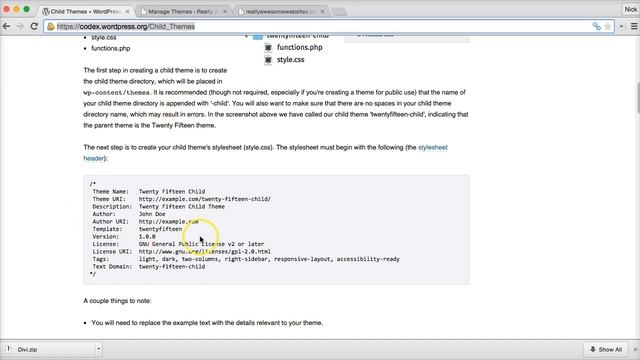The width and height of the screenshot is (640, 360).
Task: Click the macOS green maximize window button
Action: 26,9
